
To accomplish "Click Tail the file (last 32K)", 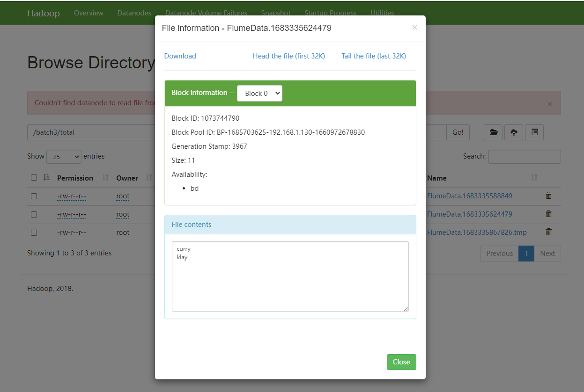I will pyautogui.click(x=373, y=56).
